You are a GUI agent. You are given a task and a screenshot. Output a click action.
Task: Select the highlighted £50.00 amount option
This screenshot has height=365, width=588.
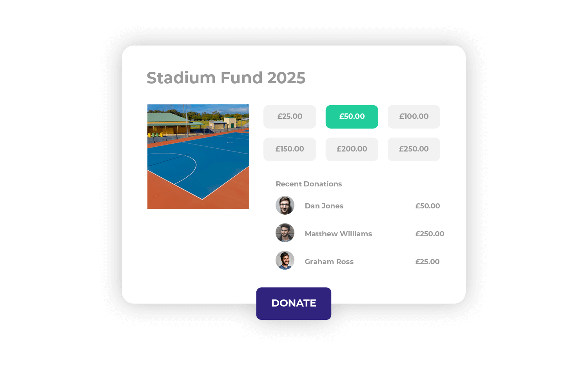(352, 117)
